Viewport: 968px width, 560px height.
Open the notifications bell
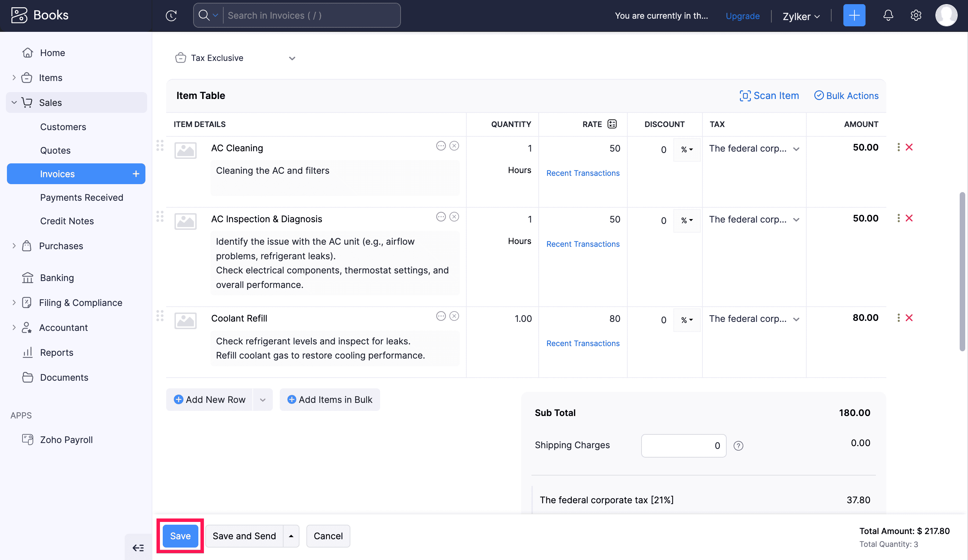pyautogui.click(x=888, y=16)
